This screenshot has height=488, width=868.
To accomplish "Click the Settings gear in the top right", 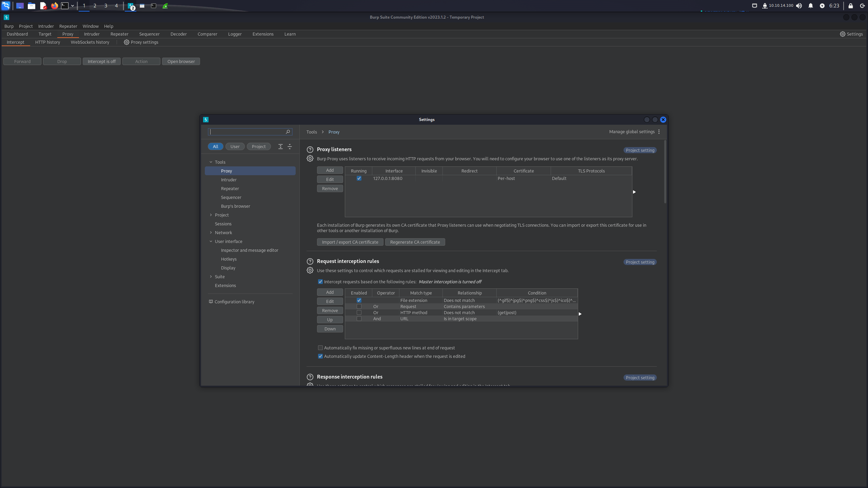I will click(851, 34).
